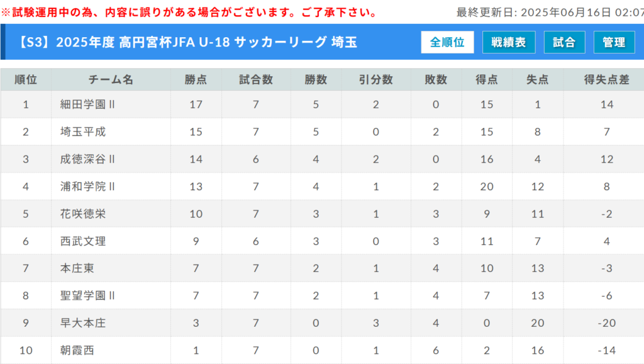This screenshot has width=644, height=364.
Task: Select team 浦和学院 II
Action: 87,186
